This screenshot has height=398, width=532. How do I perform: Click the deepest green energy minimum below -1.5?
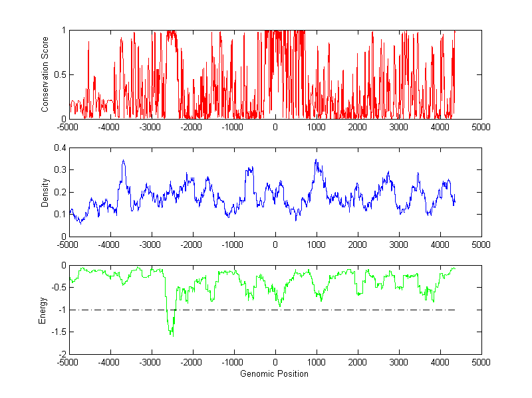[173, 334]
